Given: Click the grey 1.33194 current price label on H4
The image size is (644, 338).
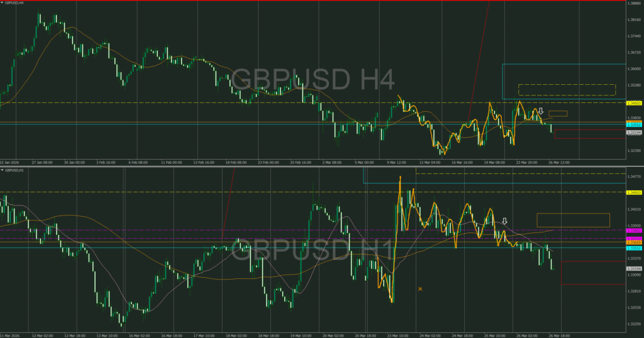Looking at the screenshot, I should click(x=634, y=133).
